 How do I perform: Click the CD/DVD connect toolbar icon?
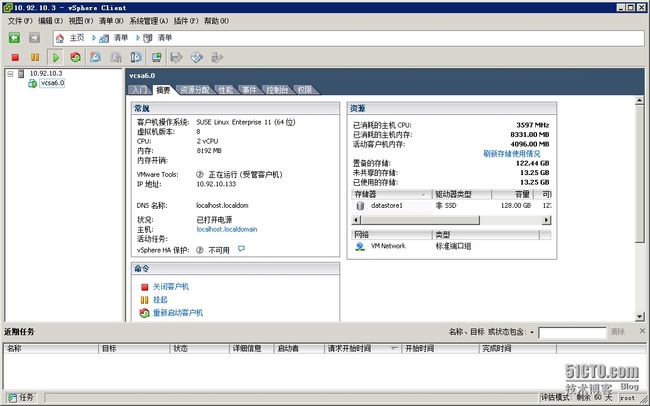(197, 57)
